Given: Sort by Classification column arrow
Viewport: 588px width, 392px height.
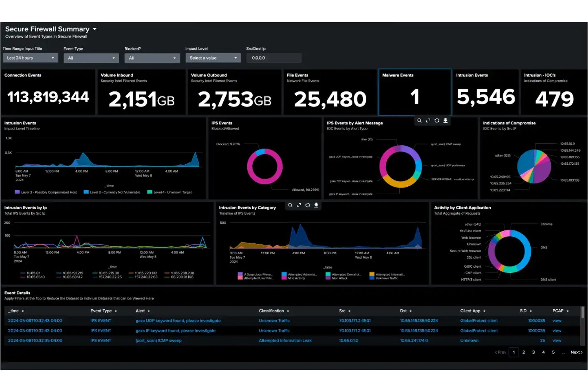Looking at the screenshot, I should coord(288,311).
